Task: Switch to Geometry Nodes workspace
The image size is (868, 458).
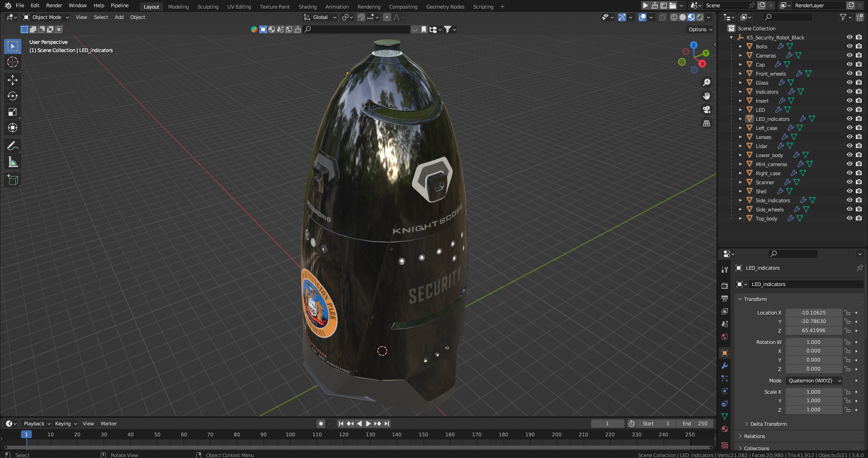Action: [x=445, y=7]
